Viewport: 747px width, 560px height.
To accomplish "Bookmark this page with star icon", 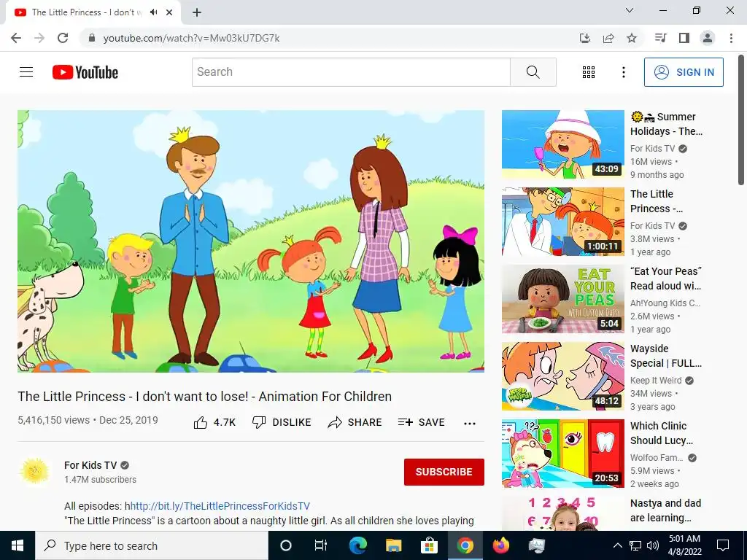I will click(632, 38).
